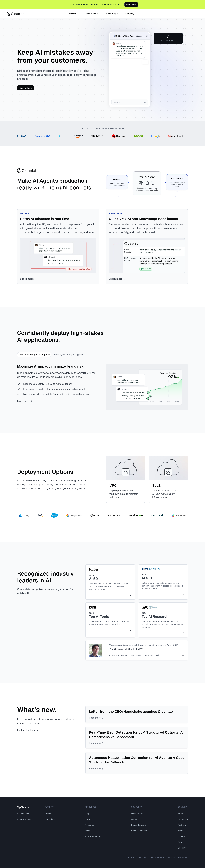Go back using chat widget back arrow
Image resolution: width=205 pixels, height=868 pixels.
[x=112, y=36]
